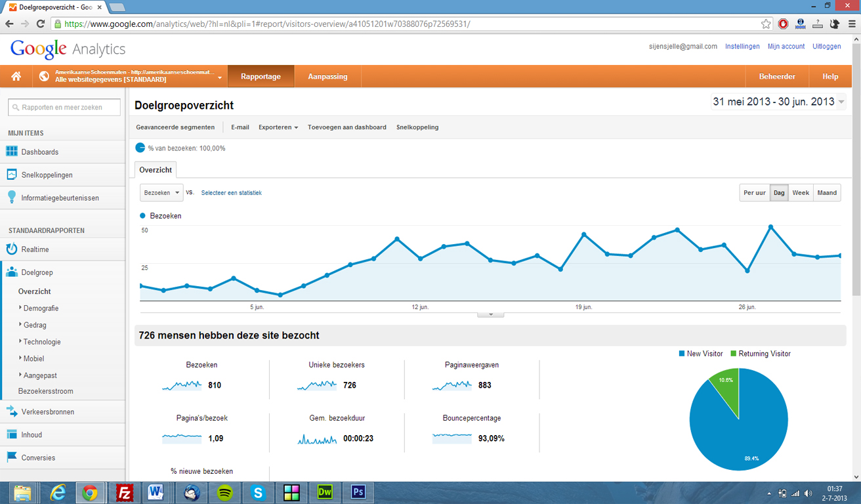This screenshot has height=504, width=861.
Task: Open Bezoekersstroom in the sidebar
Action: pos(46,391)
